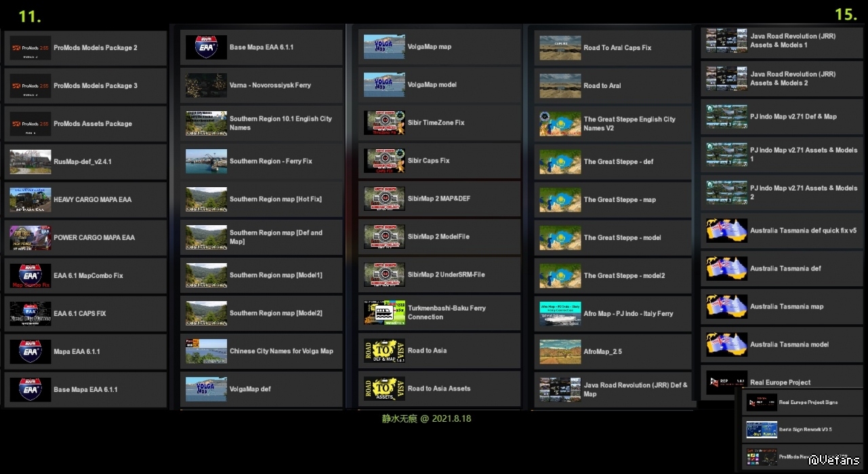Select the EAA 6.1 MapCombo Fix icon
This screenshot has width=868, height=474.
[30, 276]
